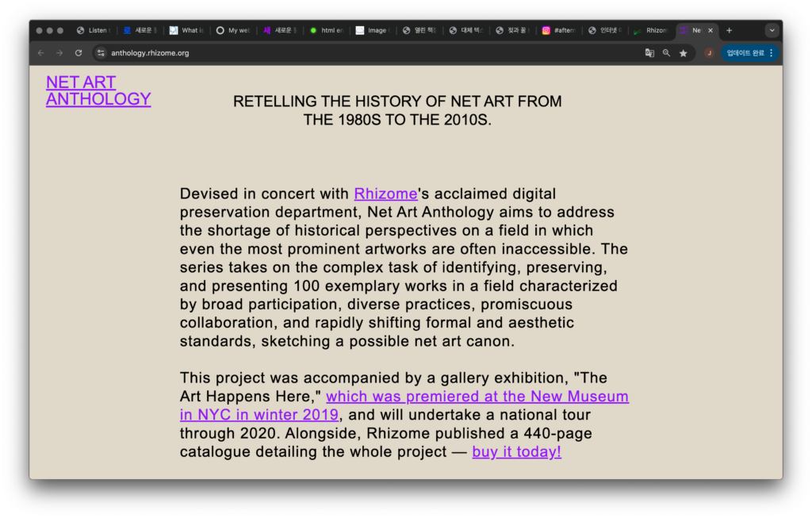The image size is (812, 518).
Task: Open the zoom magnifier icon
Action: [666, 53]
